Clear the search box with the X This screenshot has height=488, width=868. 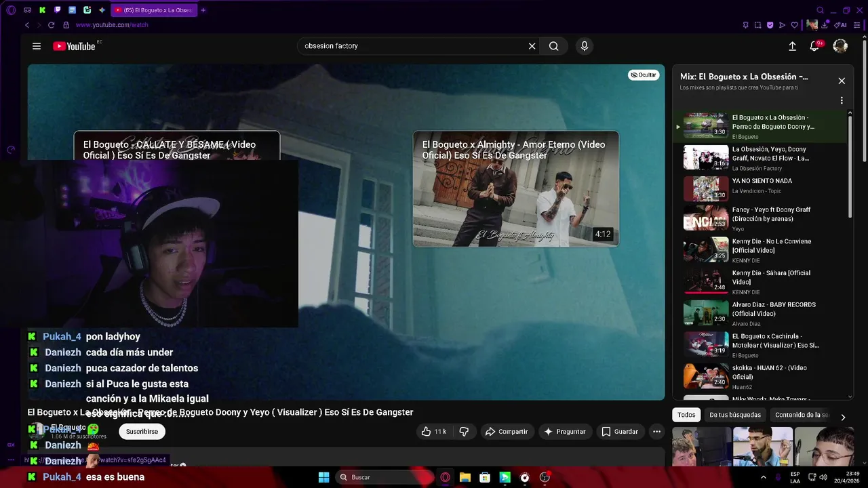coord(532,46)
